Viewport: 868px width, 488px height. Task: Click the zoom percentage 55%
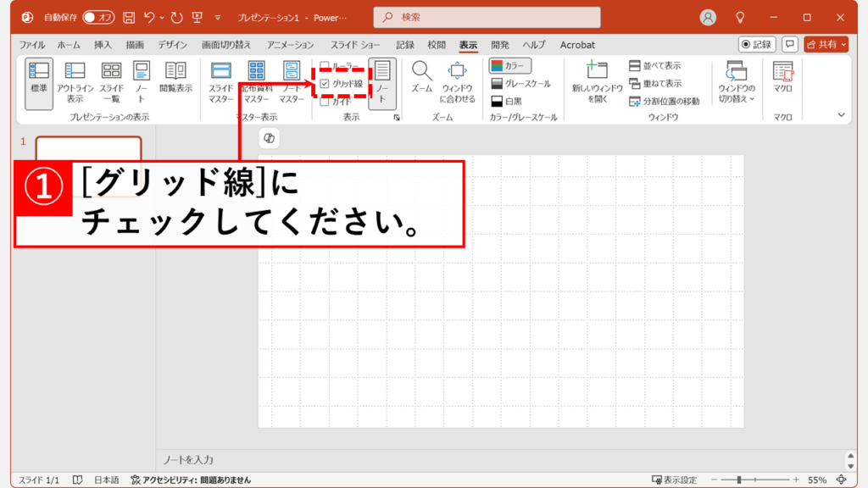pos(817,480)
